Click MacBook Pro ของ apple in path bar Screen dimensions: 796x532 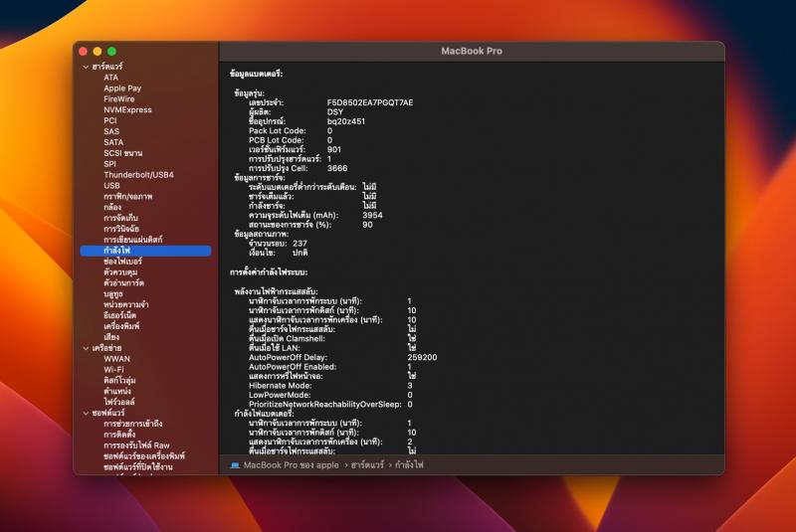[291, 465]
